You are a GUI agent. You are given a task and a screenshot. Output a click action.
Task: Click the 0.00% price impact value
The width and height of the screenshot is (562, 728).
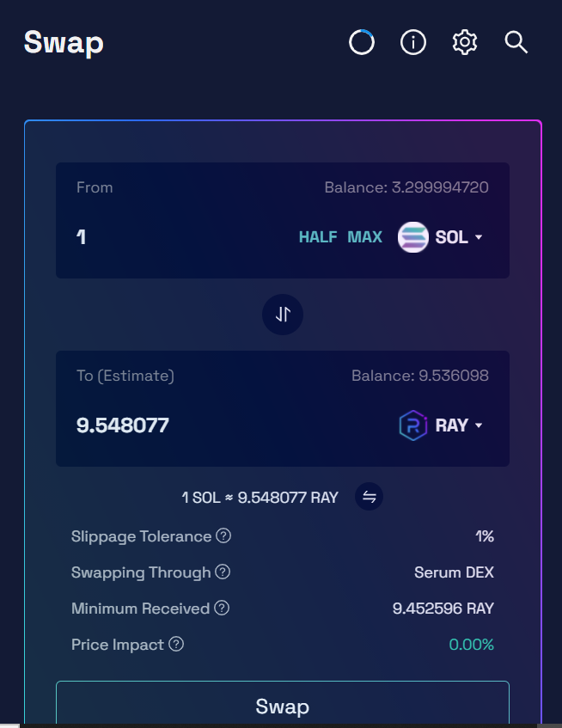(x=472, y=645)
